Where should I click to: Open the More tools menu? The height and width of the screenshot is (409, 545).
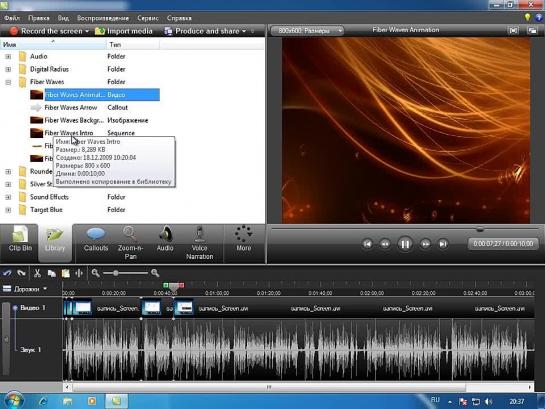tap(243, 239)
